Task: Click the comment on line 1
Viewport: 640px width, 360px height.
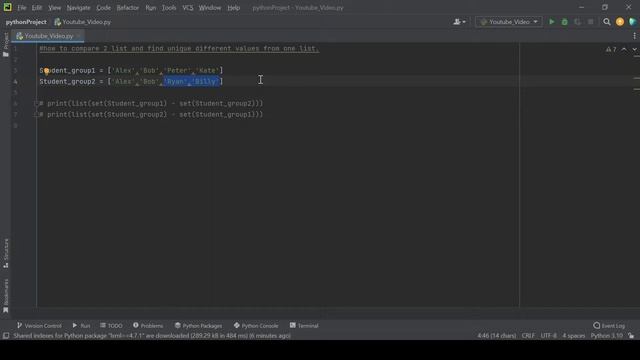Action: point(179,49)
